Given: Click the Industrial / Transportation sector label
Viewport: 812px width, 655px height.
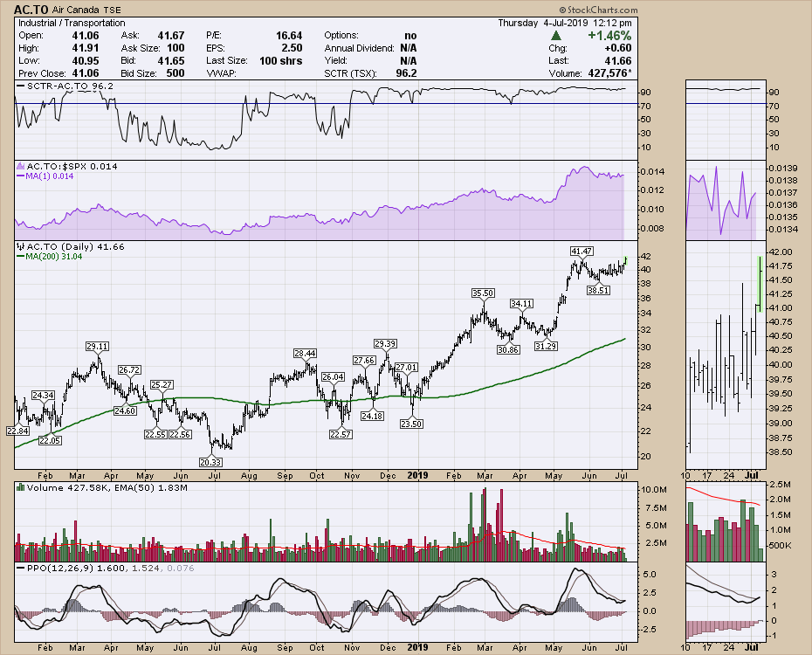Looking at the screenshot, I should tap(72, 24).
